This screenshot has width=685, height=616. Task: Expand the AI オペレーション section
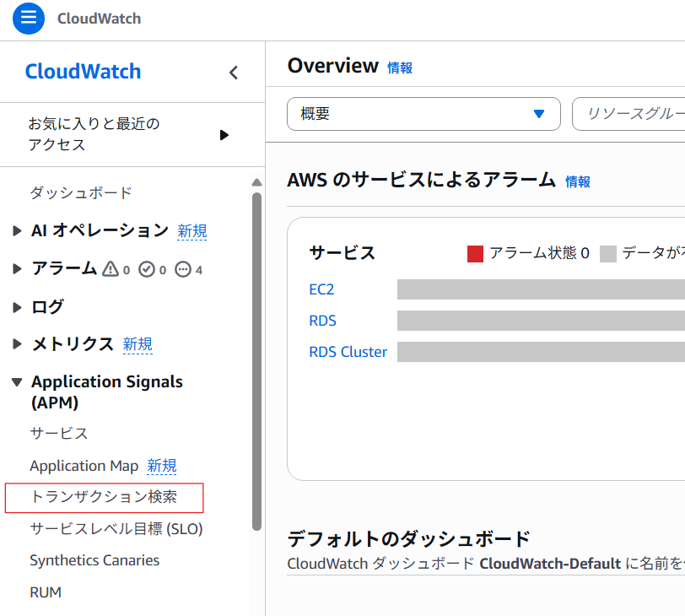pyautogui.click(x=18, y=230)
